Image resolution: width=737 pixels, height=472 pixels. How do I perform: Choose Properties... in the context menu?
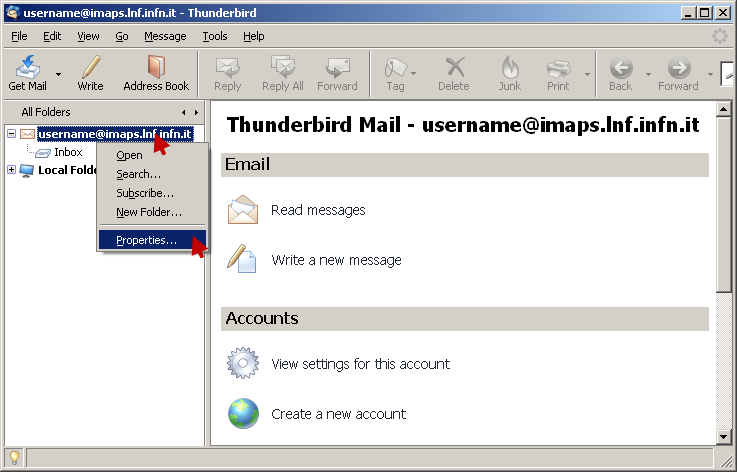click(x=153, y=240)
